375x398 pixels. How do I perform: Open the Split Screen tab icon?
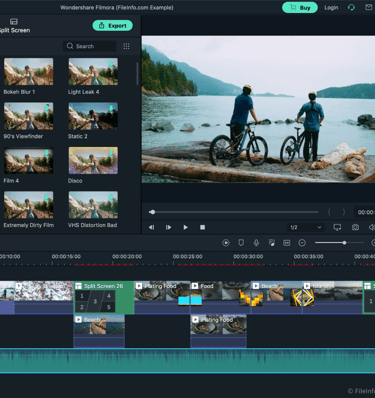[x=14, y=22]
